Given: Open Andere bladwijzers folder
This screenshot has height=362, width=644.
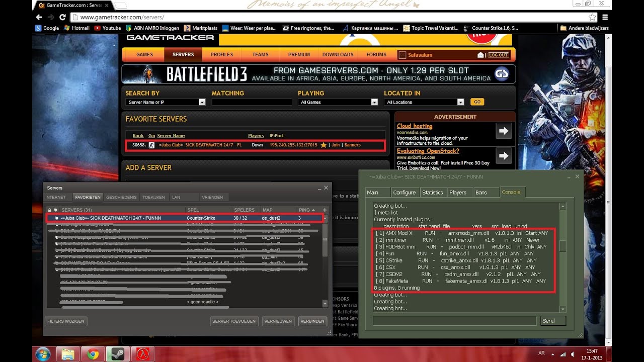Looking at the screenshot, I should point(584,28).
